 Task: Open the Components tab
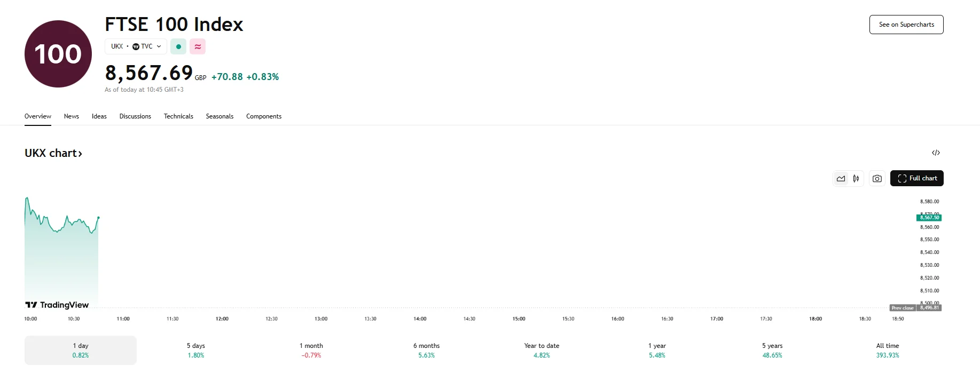264,116
